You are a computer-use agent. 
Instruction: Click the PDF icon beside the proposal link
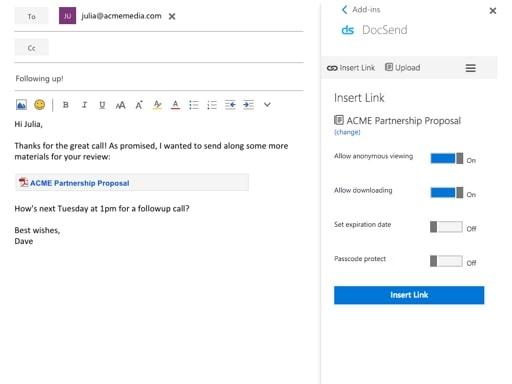[x=23, y=182]
